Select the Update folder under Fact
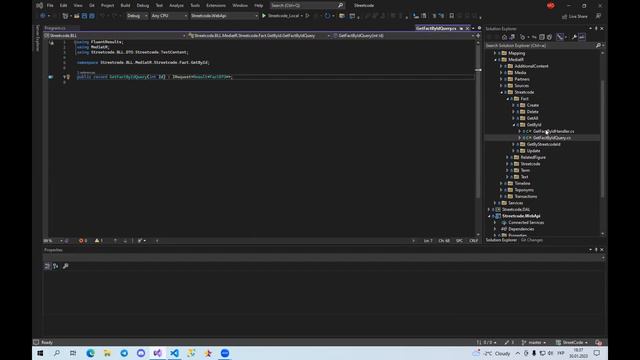Viewport: 640px width, 360px height. (x=533, y=151)
